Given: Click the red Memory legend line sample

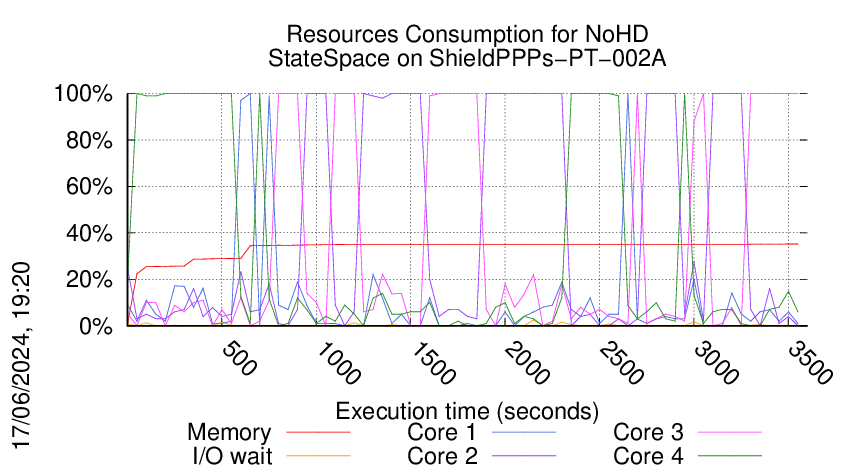Looking at the screenshot, I should coord(318,432).
